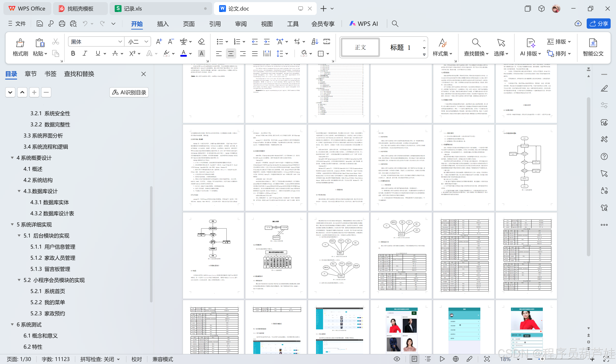Collapse the '6 系统测试' outline node
This screenshot has height=364, width=616.
pyautogui.click(x=12, y=324)
